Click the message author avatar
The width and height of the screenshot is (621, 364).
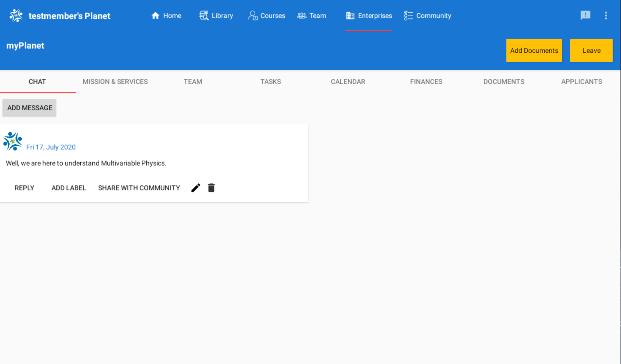(x=13, y=141)
